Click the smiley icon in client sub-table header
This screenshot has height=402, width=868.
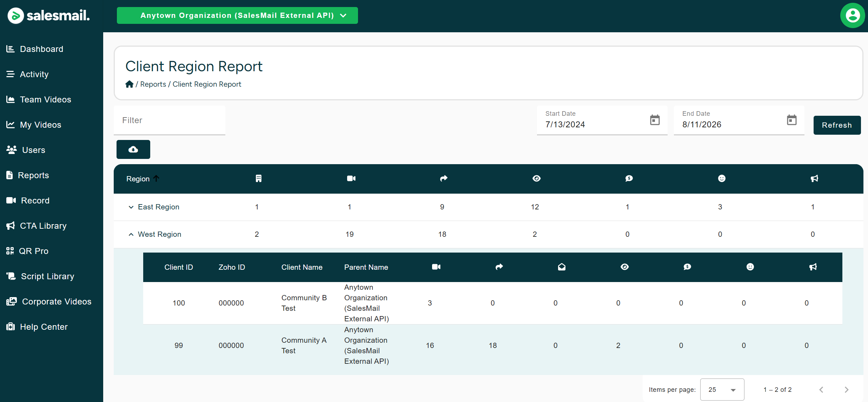(750, 267)
